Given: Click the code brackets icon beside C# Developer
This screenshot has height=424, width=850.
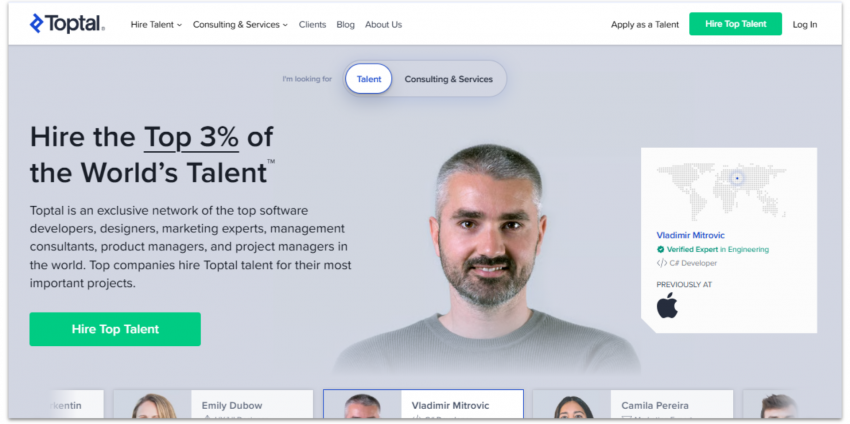Looking at the screenshot, I should click(661, 263).
